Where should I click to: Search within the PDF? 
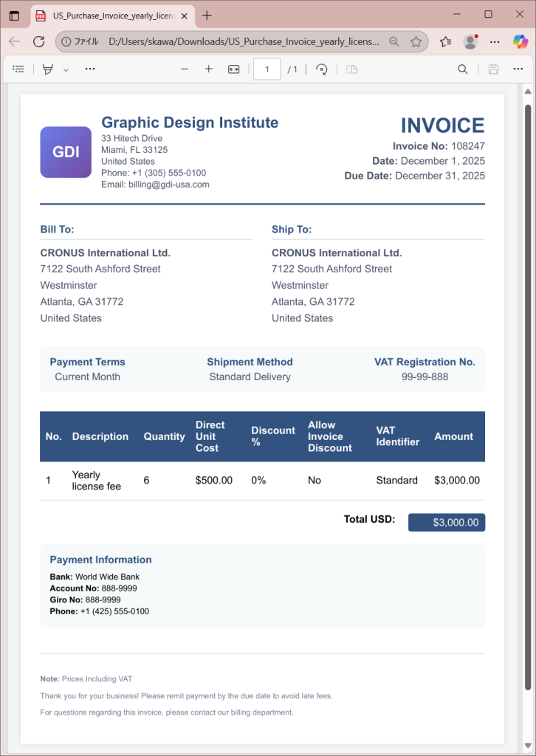[463, 69]
